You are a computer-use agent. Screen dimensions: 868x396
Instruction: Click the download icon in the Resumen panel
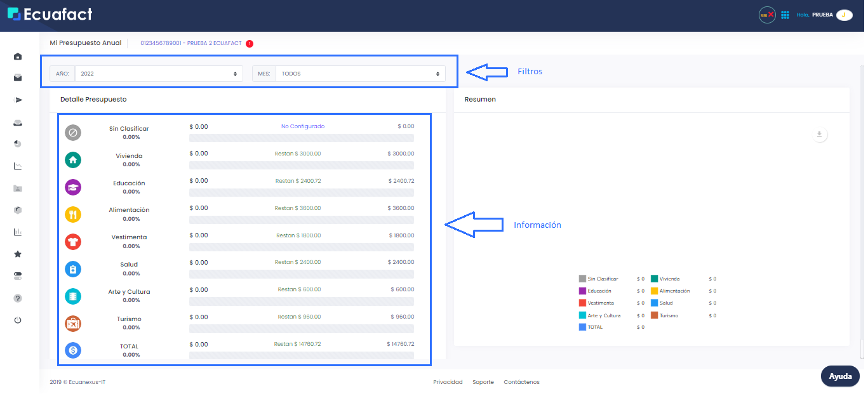pyautogui.click(x=819, y=134)
